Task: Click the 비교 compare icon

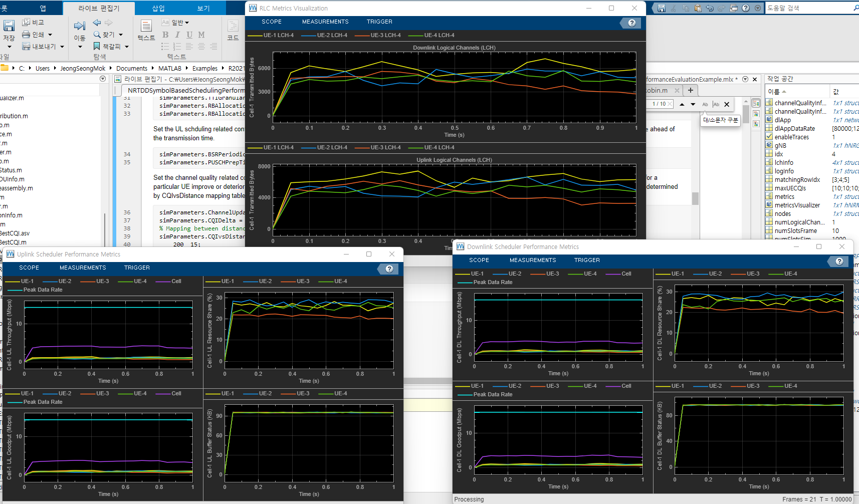Action: (x=26, y=22)
